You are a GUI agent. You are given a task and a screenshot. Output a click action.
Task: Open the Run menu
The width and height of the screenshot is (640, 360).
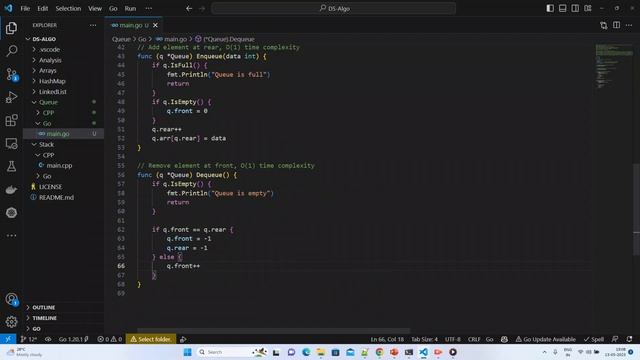point(130,8)
